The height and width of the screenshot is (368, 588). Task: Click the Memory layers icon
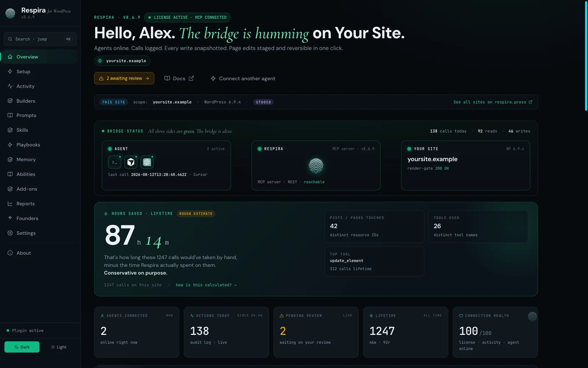coord(10,159)
